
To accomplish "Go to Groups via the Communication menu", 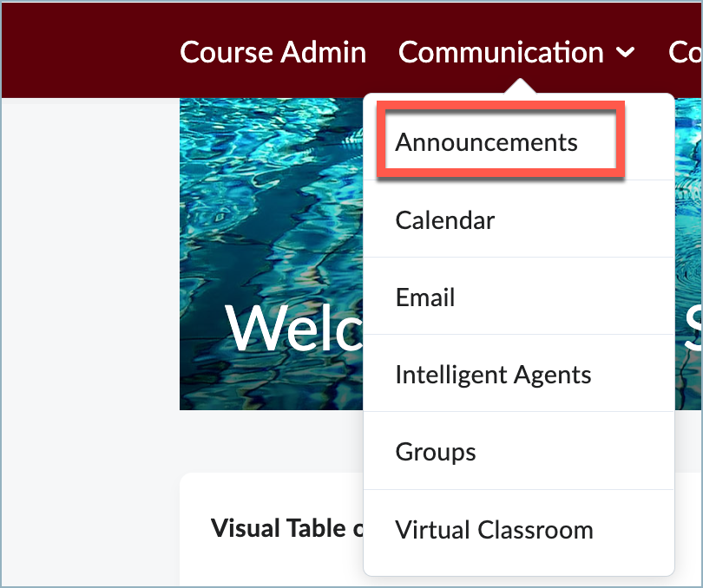I will coord(435,451).
